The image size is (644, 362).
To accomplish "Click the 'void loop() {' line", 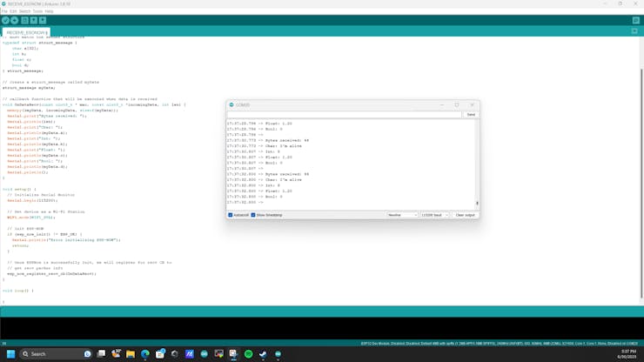I will tap(18, 291).
